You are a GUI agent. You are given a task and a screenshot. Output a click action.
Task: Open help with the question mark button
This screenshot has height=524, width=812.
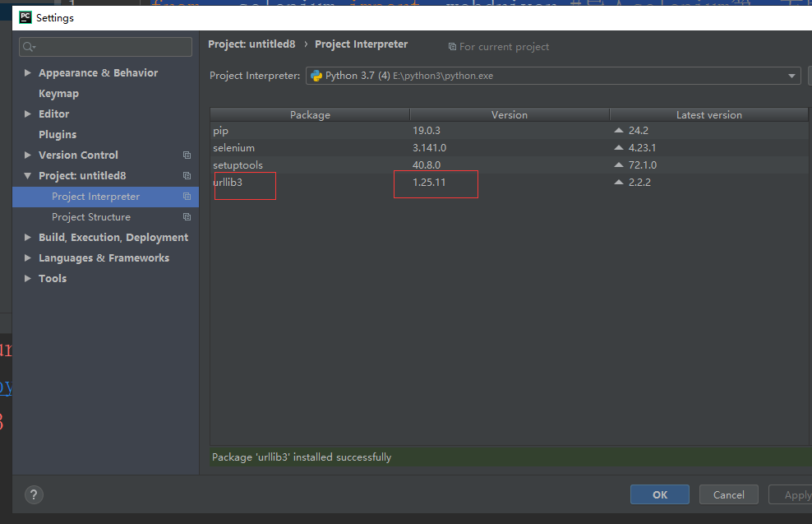[34, 495]
